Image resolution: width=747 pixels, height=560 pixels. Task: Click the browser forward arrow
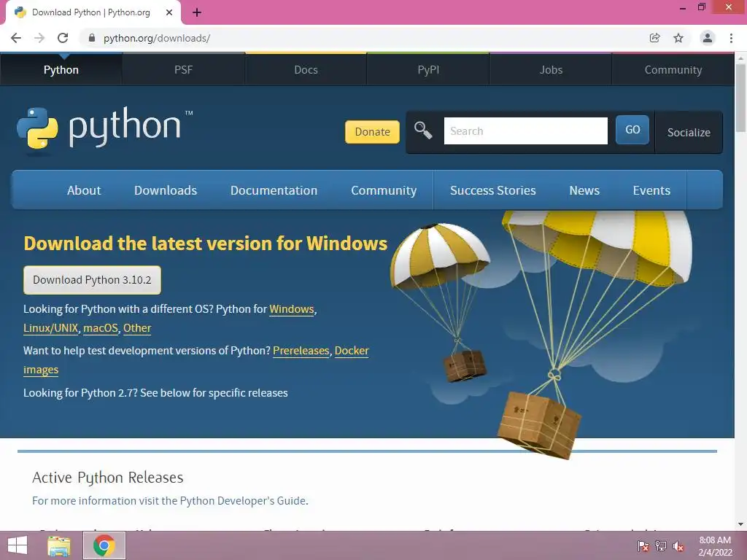(x=39, y=38)
